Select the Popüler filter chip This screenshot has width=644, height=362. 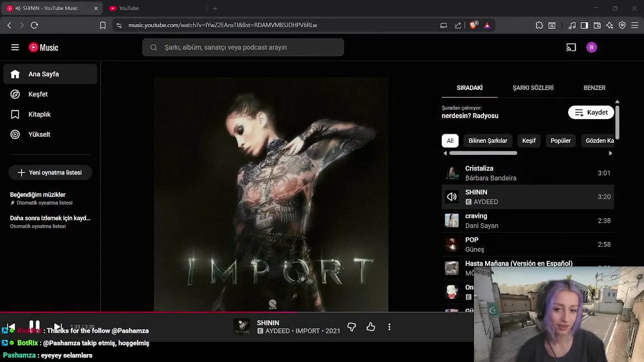[560, 141]
